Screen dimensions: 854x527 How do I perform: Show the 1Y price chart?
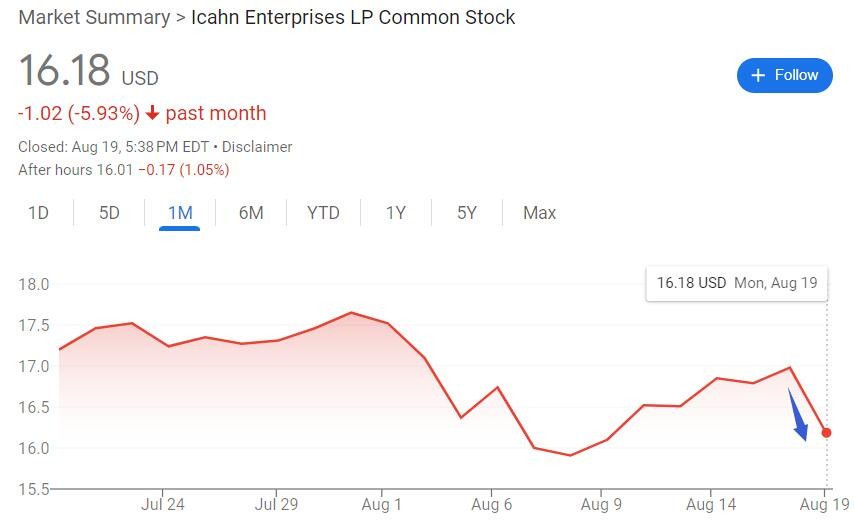[x=396, y=213]
